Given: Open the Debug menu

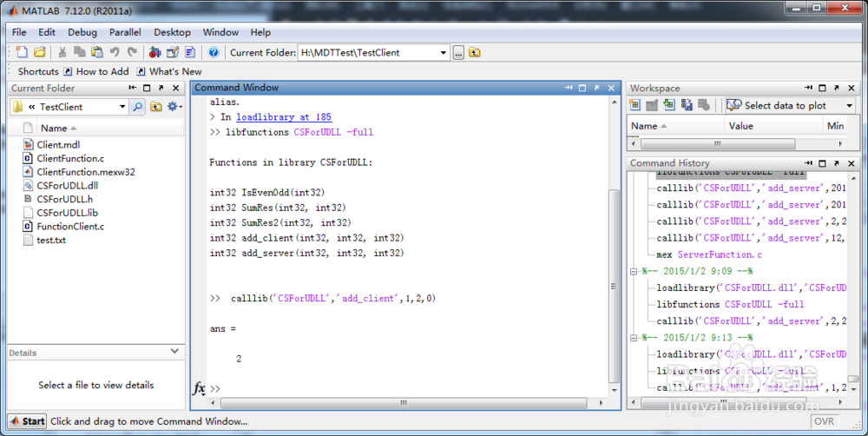Looking at the screenshot, I should tap(82, 32).
